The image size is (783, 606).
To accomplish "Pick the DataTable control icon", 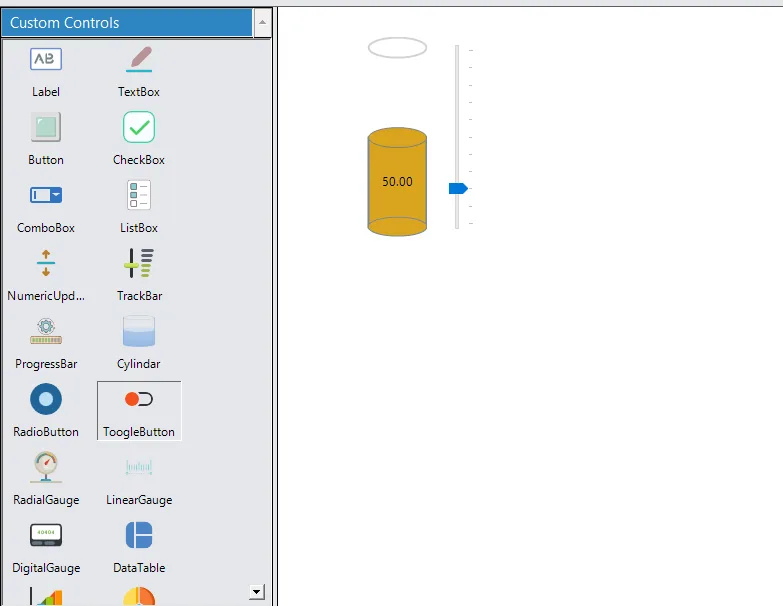I will click(x=139, y=535).
